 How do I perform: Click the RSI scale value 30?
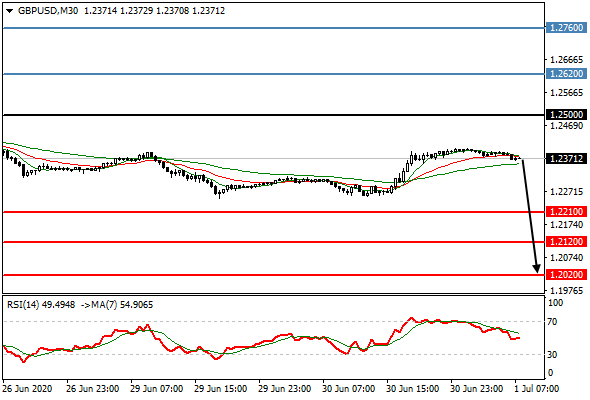pos(553,355)
